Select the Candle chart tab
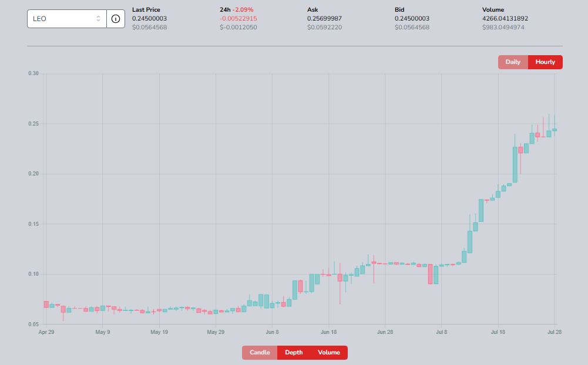This screenshot has height=365, width=588. (x=260, y=352)
